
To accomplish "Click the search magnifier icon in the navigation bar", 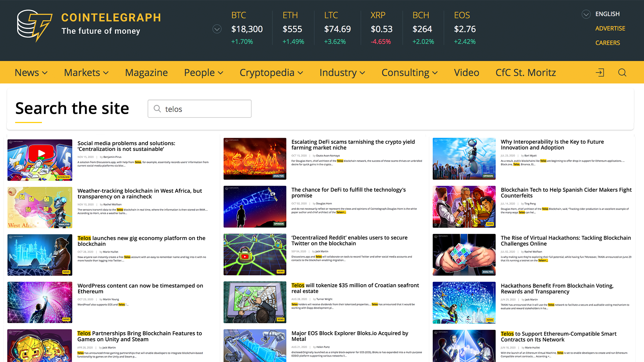I will (622, 73).
